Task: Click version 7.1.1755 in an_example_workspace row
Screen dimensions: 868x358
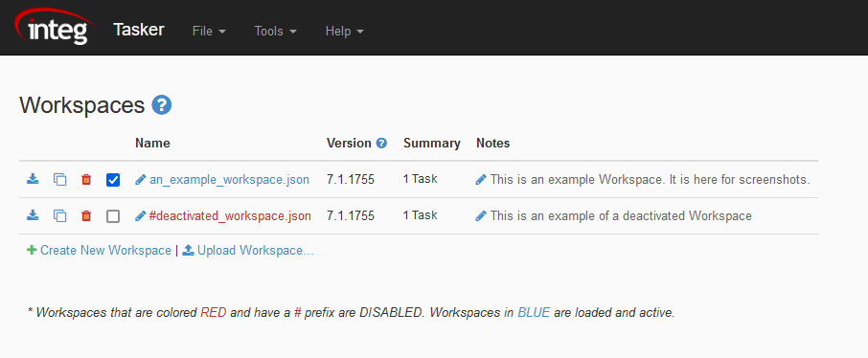Action: coord(351,179)
